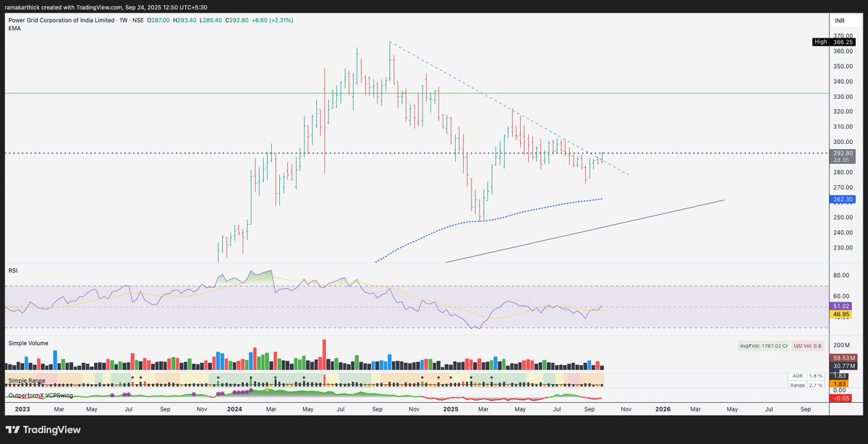Click the Range 2.7 % table cell
868x444 pixels.
(807, 385)
